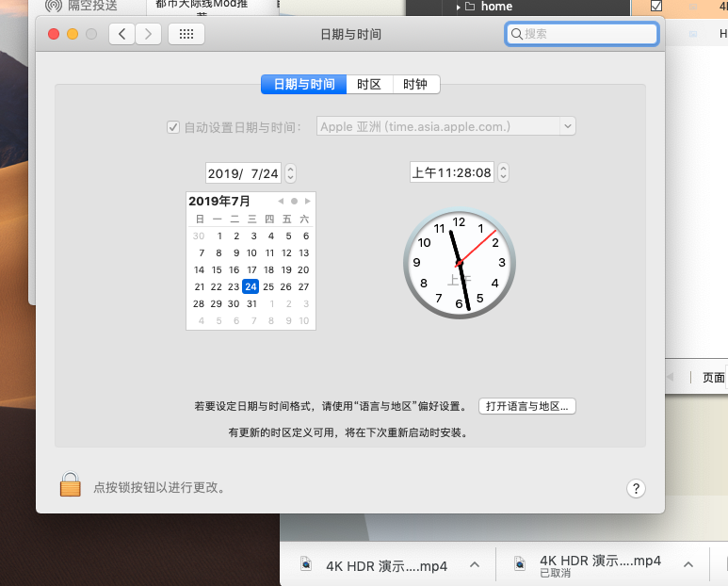Viewport: 728px width, 586px height.
Task: Click the search field in Date & Time
Action: click(x=581, y=34)
